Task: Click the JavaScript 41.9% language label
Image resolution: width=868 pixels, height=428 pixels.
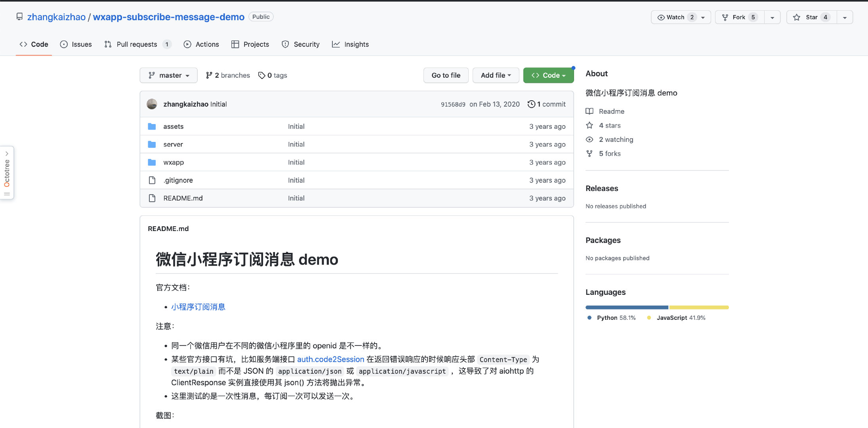Action: pos(676,318)
